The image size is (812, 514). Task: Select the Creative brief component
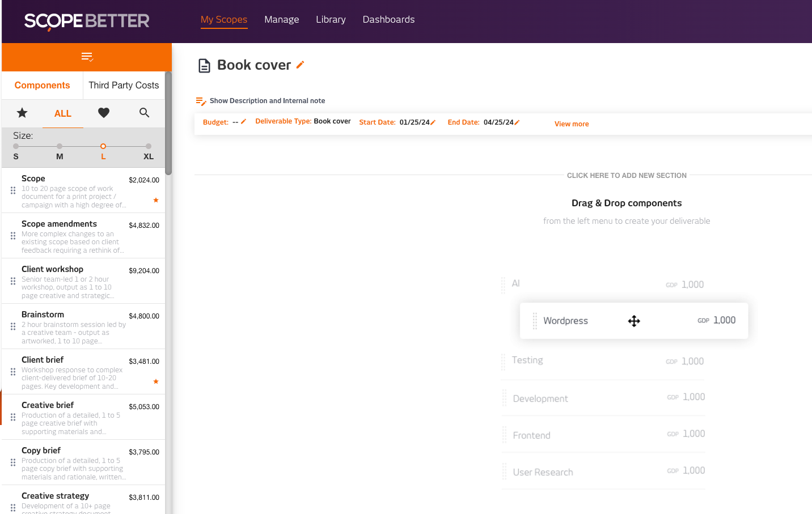tap(83, 417)
